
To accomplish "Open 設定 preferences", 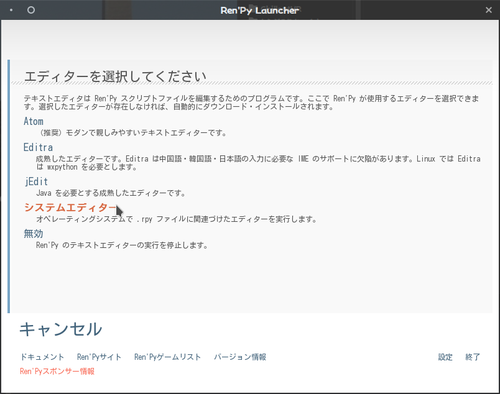I will 445,357.
